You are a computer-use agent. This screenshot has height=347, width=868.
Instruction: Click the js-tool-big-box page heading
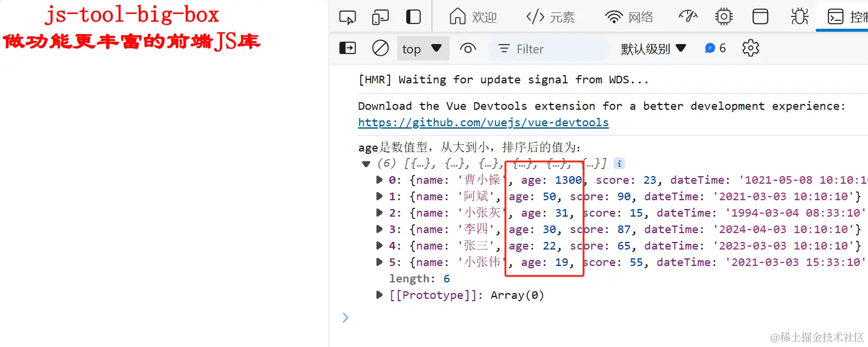[x=132, y=15]
